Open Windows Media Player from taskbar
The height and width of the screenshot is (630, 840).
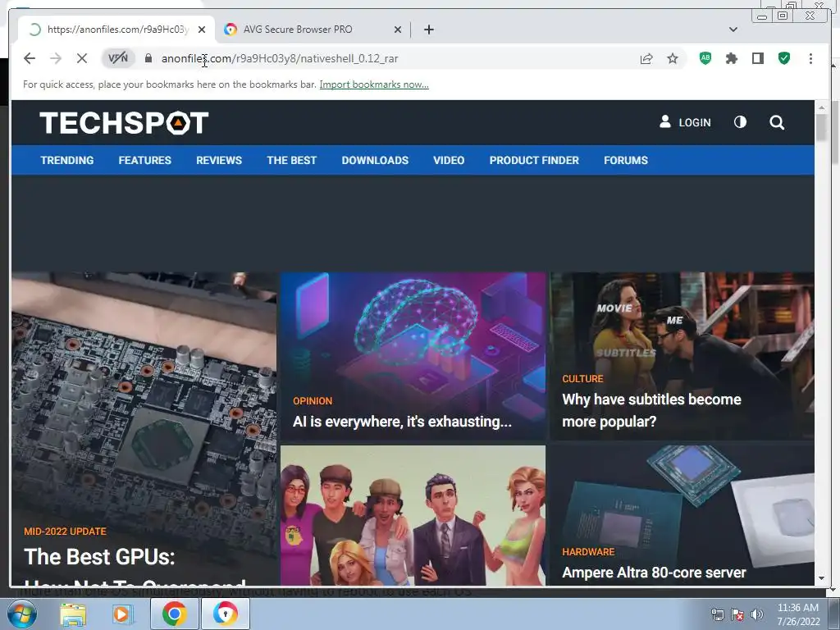click(x=122, y=614)
